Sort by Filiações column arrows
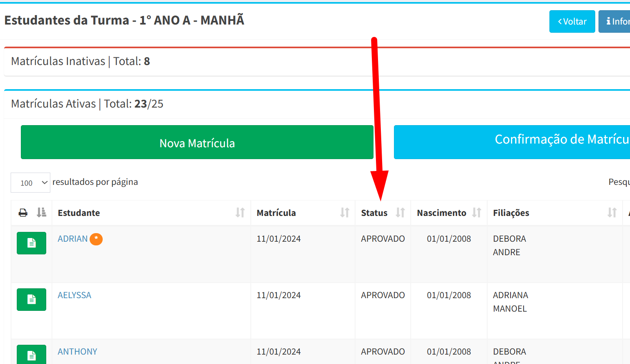The height and width of the screenshot is (364, 630). tap(612, 213)
